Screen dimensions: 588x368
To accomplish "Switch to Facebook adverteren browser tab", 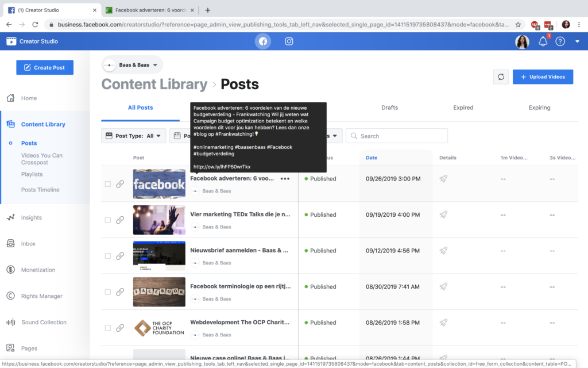I will click(x=150, y=10).
